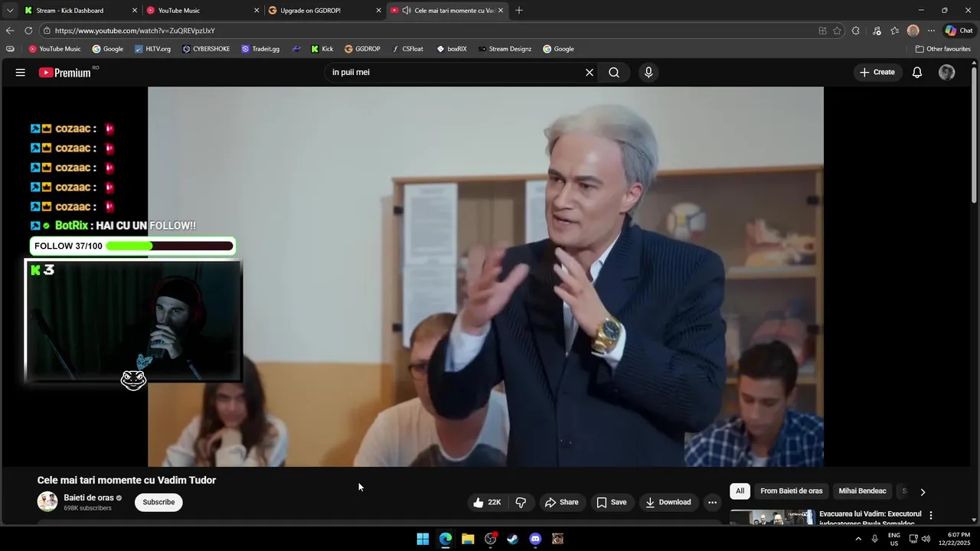Show next filter chips with arrow
This screenshot has height=551, width=980.
coord(923,492)
